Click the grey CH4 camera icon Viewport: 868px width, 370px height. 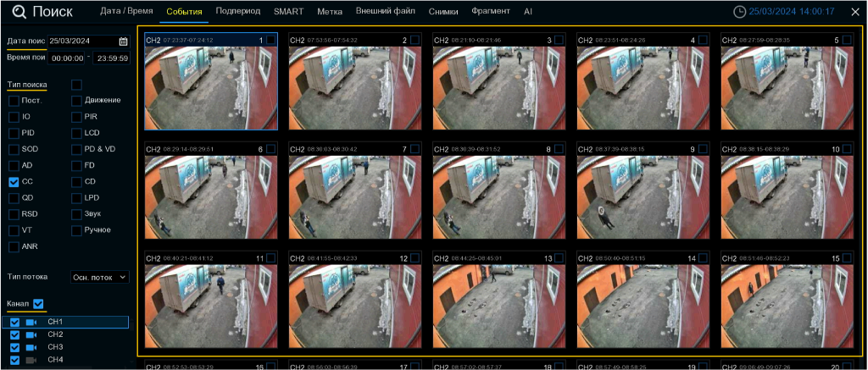[31, 360]
